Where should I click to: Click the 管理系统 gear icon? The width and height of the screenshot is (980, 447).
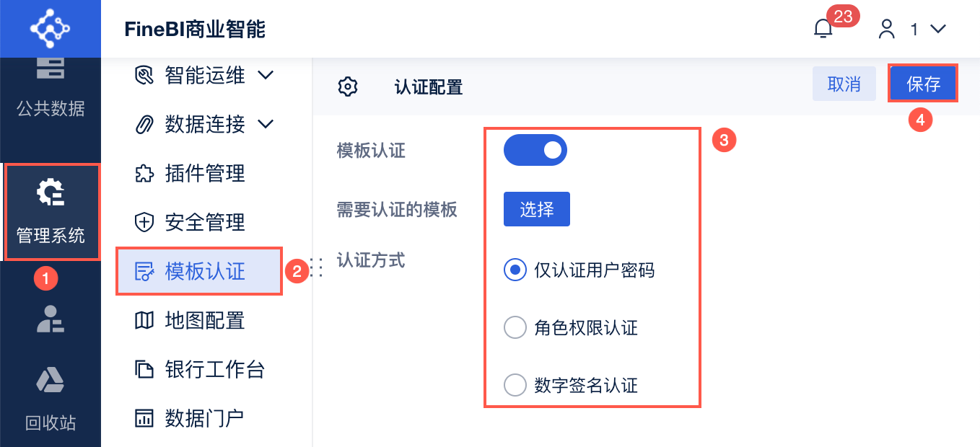[x=51, y=194]
